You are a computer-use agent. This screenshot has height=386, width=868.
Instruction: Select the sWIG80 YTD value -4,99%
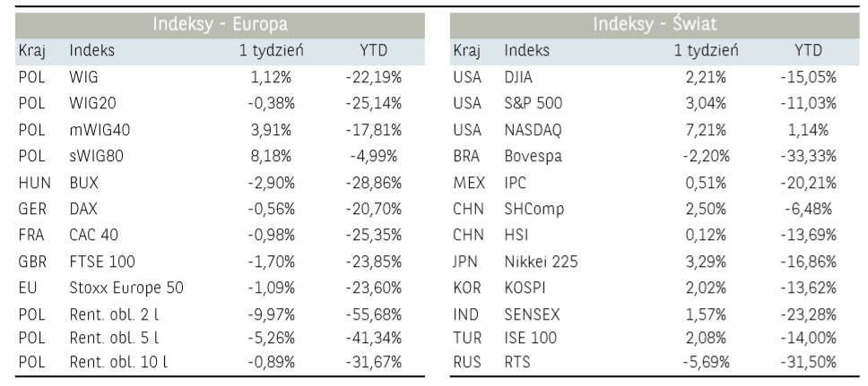click(373, 155)
